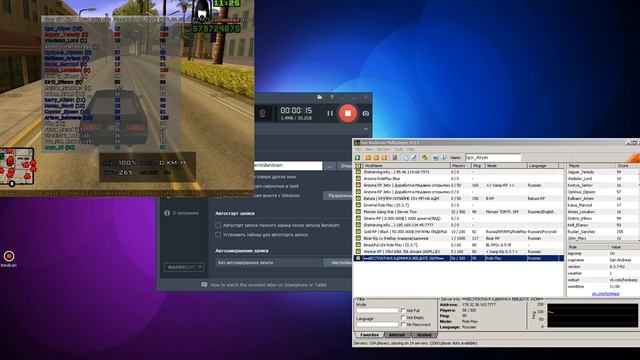Click the Language filter input field

[377, 324]
